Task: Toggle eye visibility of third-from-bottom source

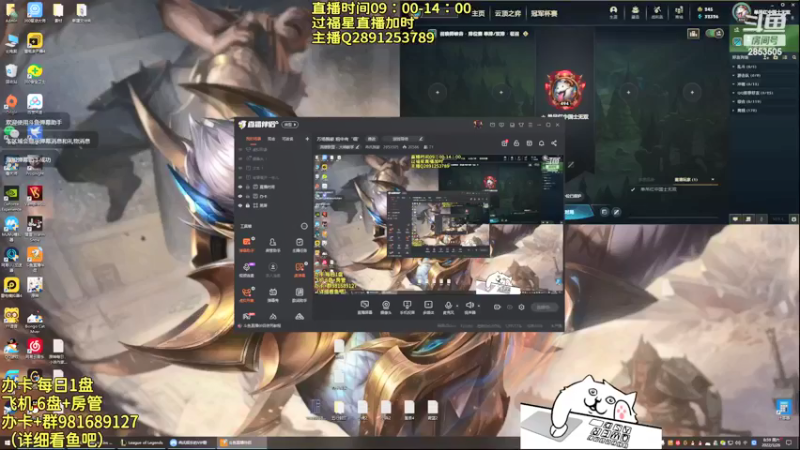Action: [240, 187]
